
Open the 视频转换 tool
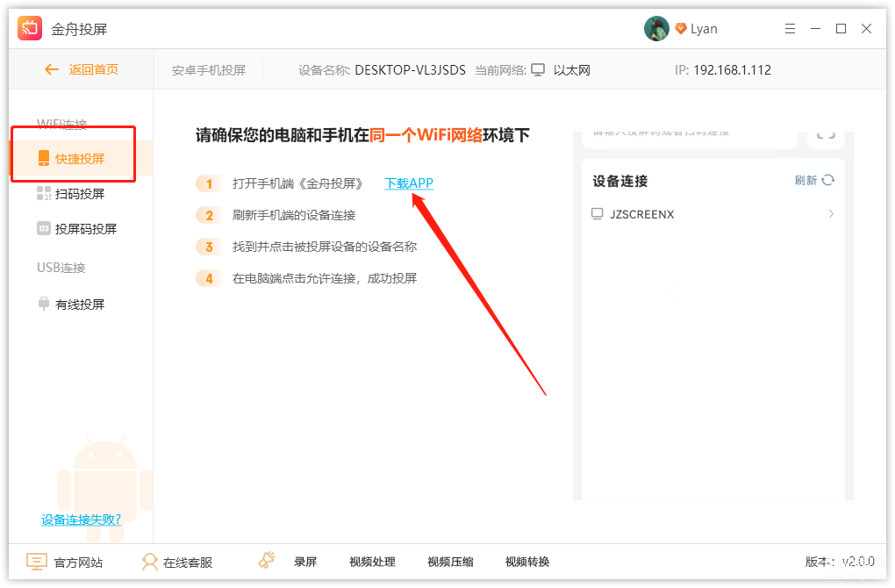tap(527, 562)
